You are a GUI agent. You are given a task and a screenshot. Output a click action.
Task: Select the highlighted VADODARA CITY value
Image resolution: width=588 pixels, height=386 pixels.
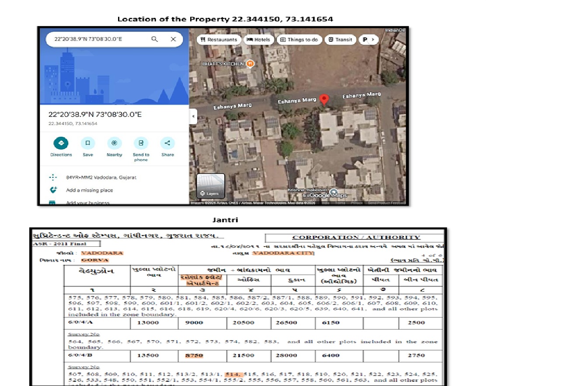(283, 253)
